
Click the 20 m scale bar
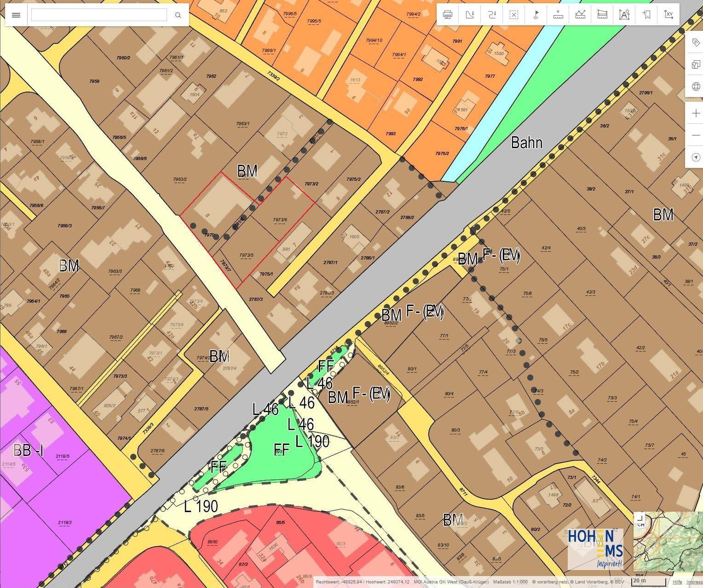pos(648,582)
